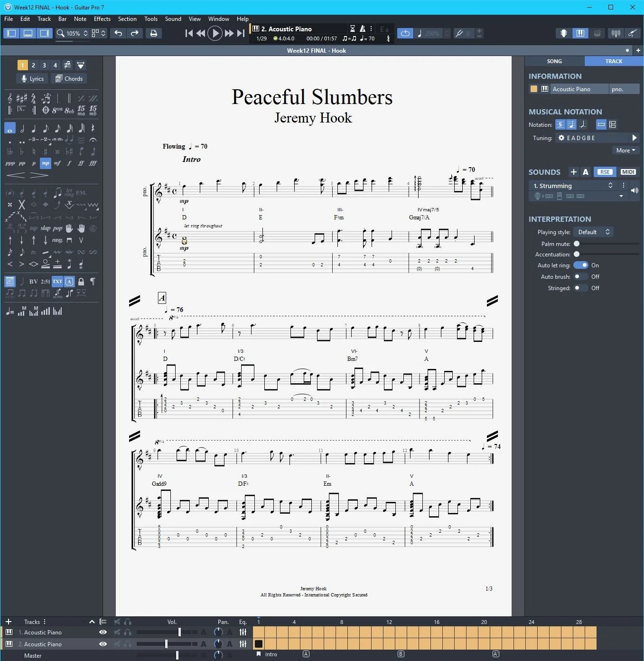Open the Chords panel
Screen dimensions: 644x661
[69, 79]
